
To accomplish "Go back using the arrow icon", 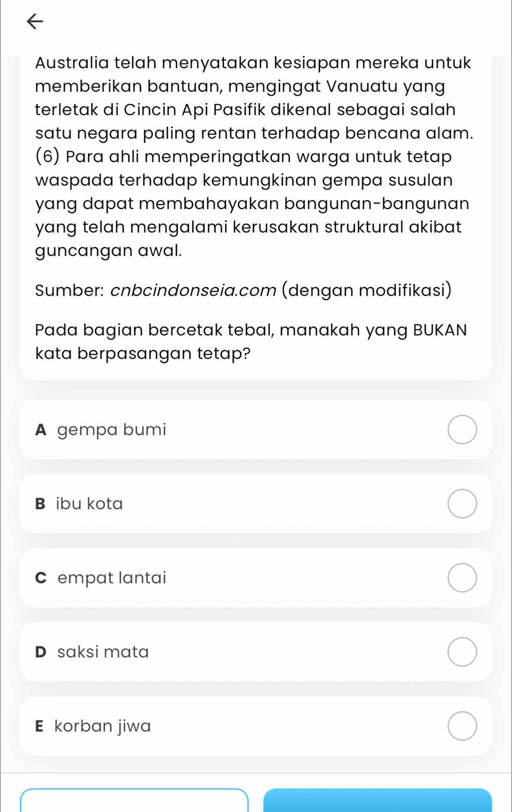I will pos(34,22).
